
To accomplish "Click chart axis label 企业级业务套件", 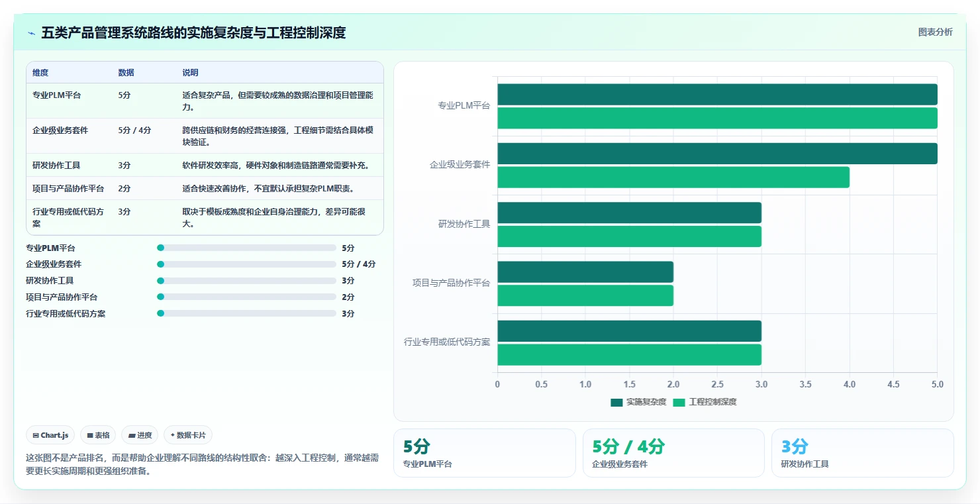I will 460,165.
